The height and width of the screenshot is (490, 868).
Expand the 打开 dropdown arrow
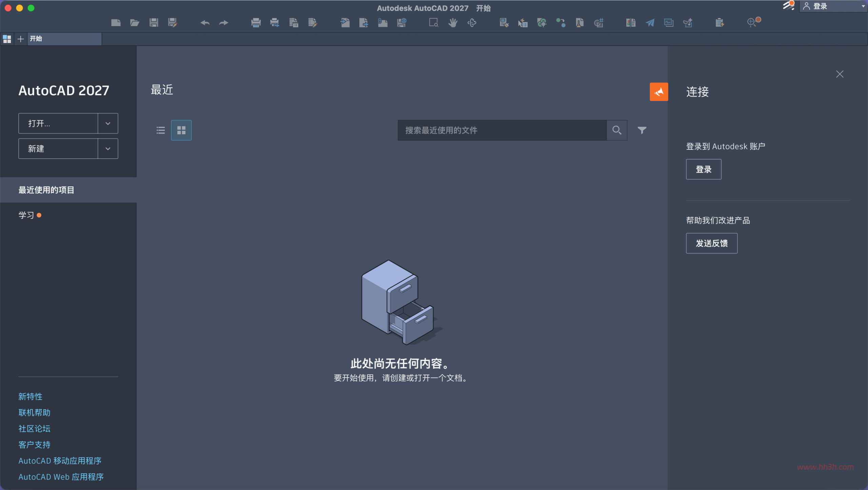pyautogui.click(x=108, y=123)
